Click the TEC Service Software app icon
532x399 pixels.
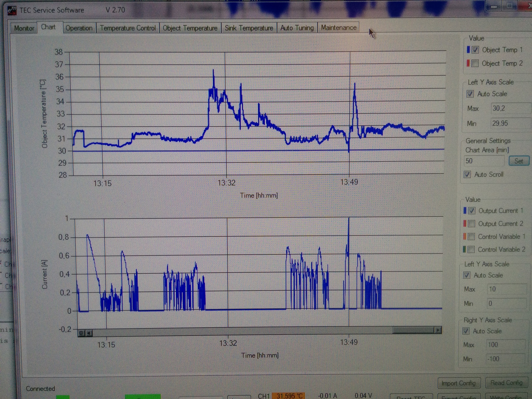point(12,10)
